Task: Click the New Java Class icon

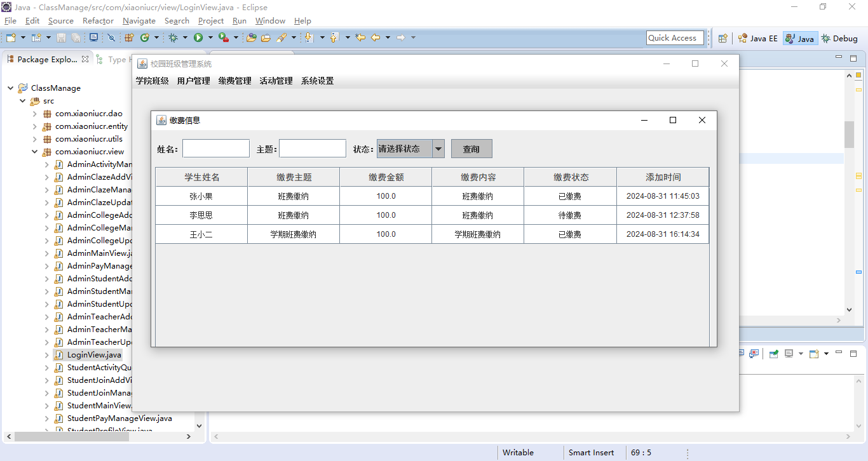Action: (x=145, y=37)
